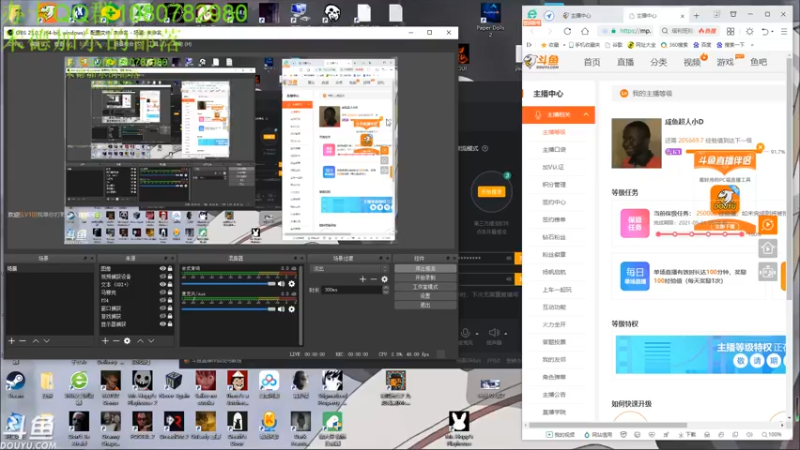Go to browser home page icon
The width and height of the screenshot is (800, 450).
pos(585,31)
